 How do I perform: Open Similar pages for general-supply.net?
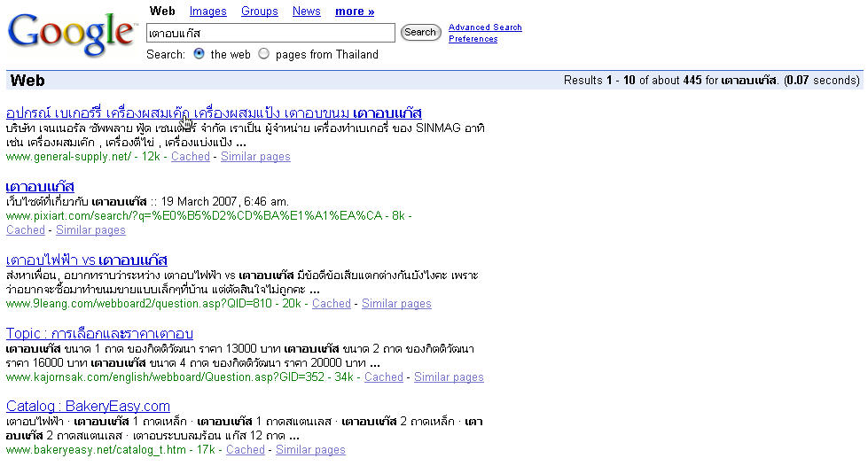click(255, 157)
